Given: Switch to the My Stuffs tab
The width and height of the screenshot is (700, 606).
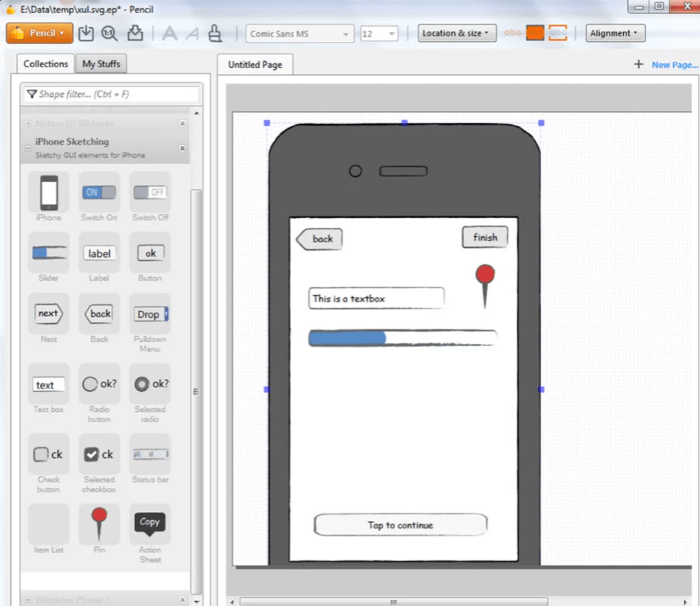Looking at the screenshot, I should click(x=102, y=64).
